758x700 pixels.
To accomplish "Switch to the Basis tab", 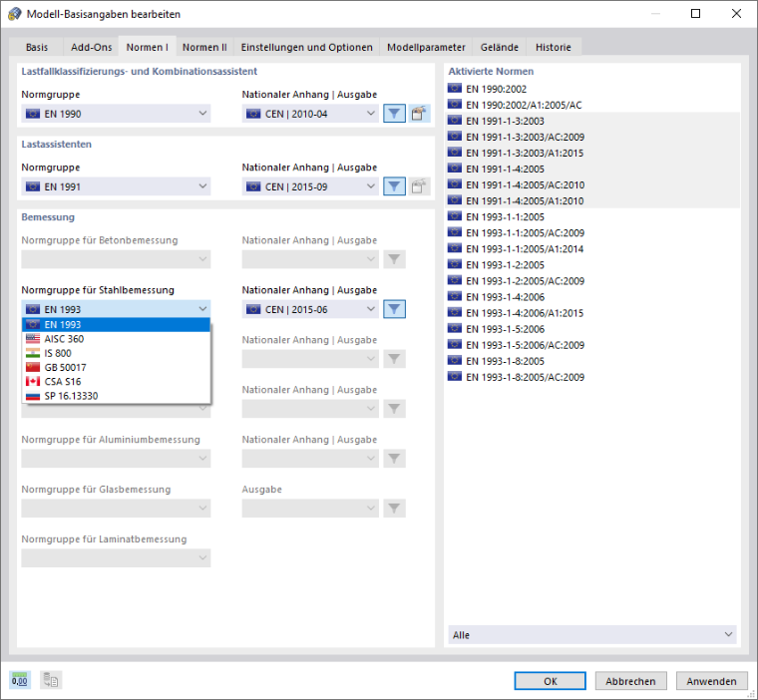I will pyautogui.click(x=37, y=47).
